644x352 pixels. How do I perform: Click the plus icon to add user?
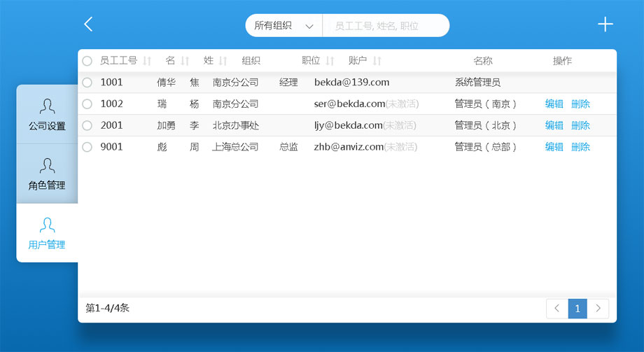[x=605, y=24]
